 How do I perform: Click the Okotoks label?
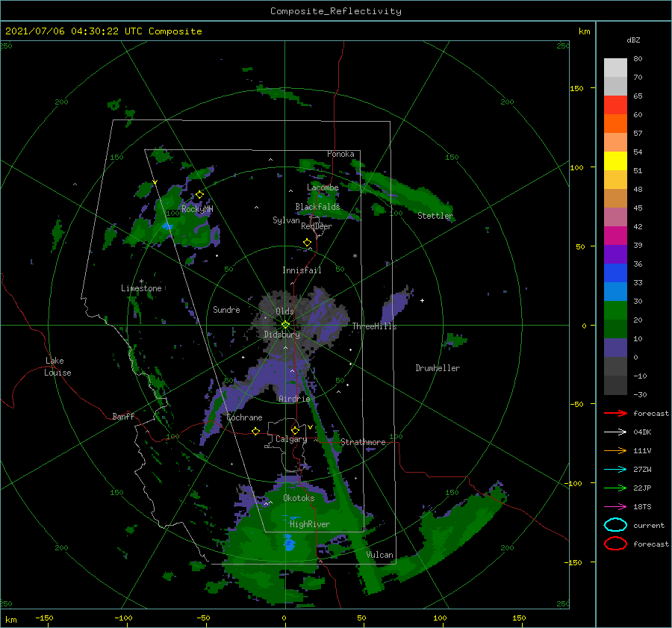coord(299,498)
